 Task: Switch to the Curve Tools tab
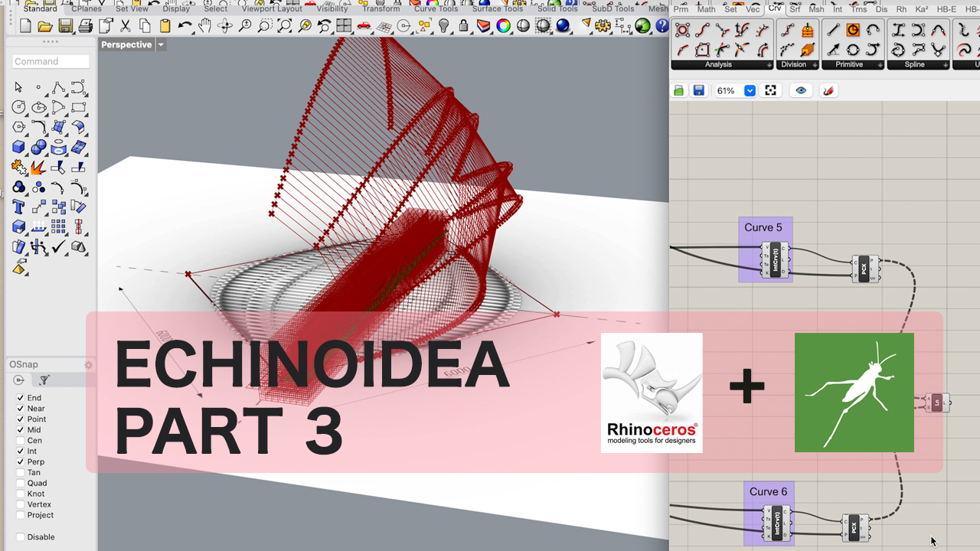click(436, 8)
